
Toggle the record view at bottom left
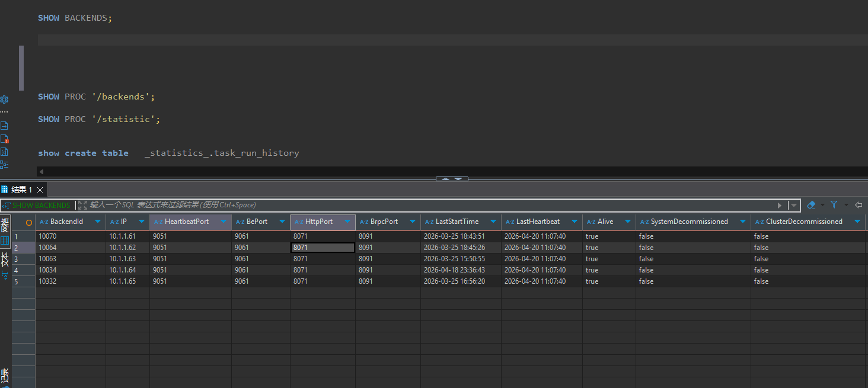[5, 375]
